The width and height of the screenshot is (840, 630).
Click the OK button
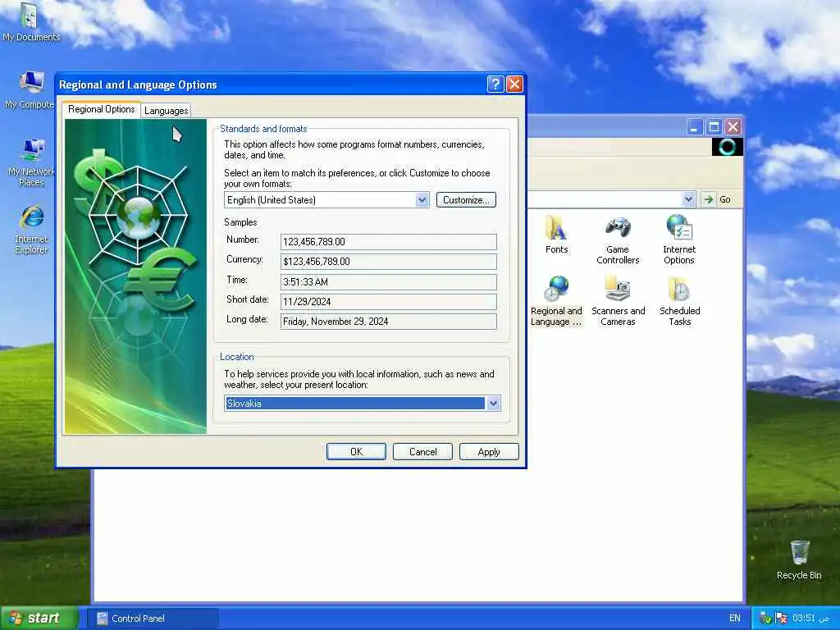[x=356, y=452]
